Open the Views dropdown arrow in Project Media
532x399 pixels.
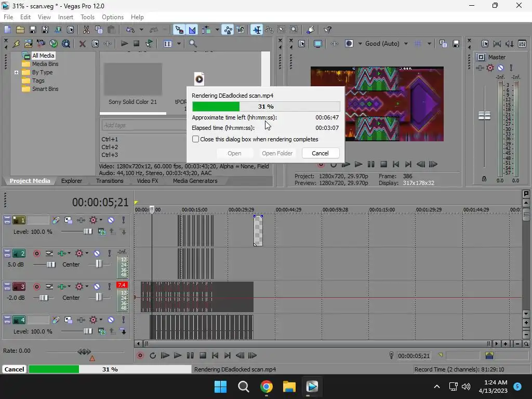(x=179, y=44)
